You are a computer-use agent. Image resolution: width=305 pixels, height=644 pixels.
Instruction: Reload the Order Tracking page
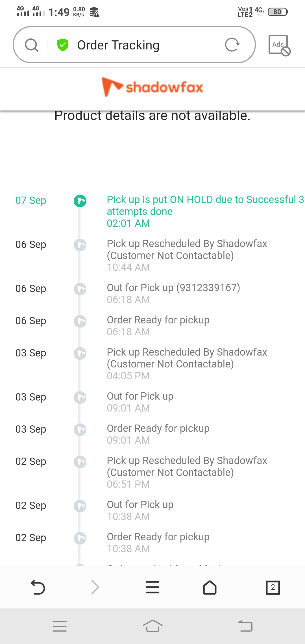(232, 45)
